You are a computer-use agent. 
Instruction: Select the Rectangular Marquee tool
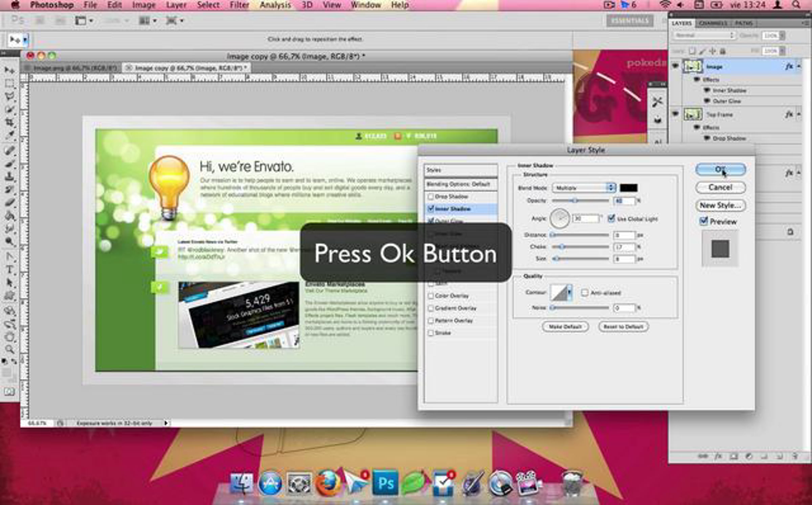coord(9,84)
